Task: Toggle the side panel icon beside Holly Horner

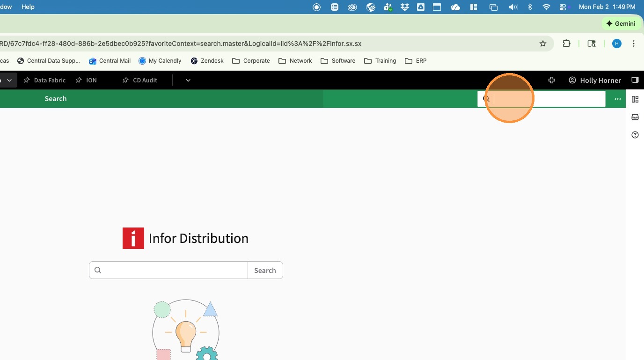Action: pyautogui.click(x=635, y=80)
